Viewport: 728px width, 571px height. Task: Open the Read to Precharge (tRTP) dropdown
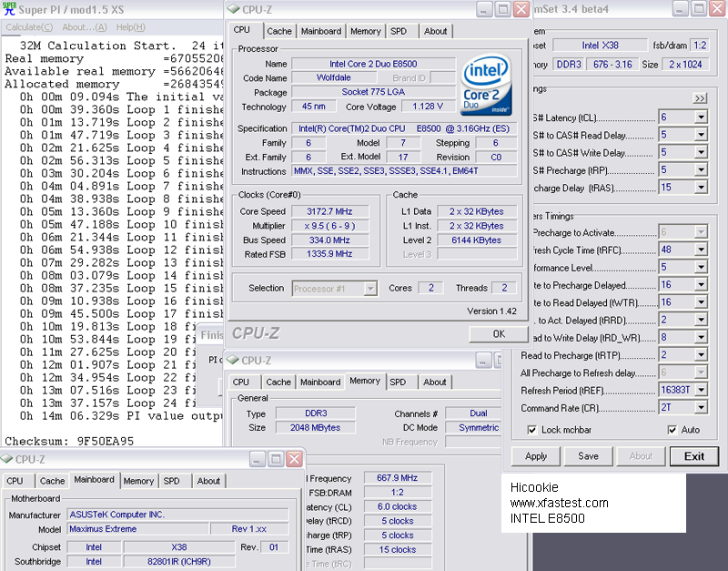[x=701, y=355]
